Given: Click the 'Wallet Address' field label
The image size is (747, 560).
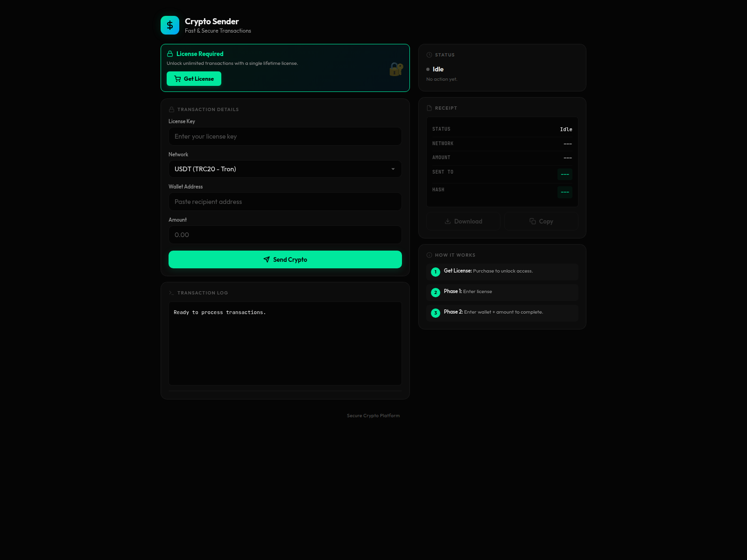Looking at the screenshot, I should coord(185,187).
